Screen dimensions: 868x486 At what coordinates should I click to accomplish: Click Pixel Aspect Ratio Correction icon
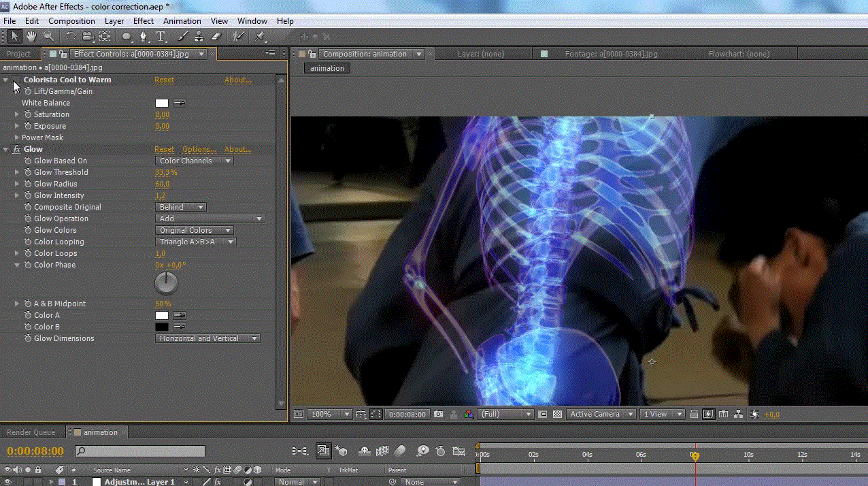point(694,414)
